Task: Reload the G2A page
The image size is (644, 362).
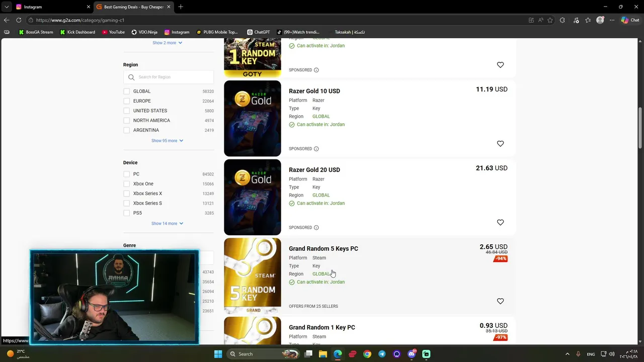Action: point(19,20)
